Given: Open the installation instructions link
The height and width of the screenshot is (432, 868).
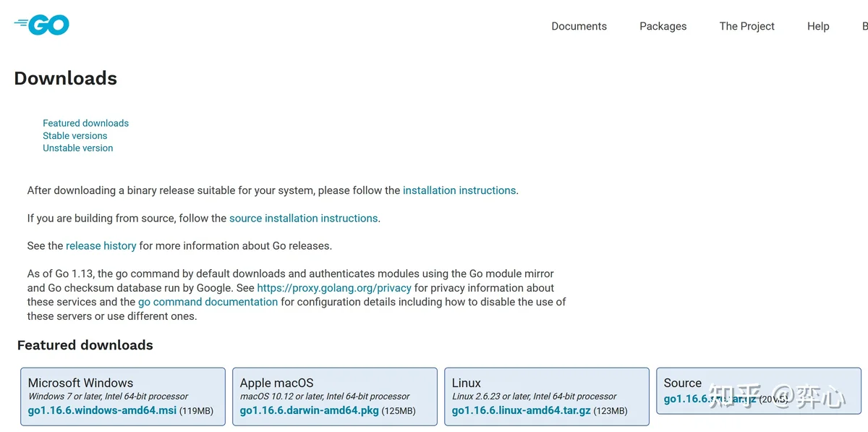Looking at the screenshot, I should pos(459,190).
